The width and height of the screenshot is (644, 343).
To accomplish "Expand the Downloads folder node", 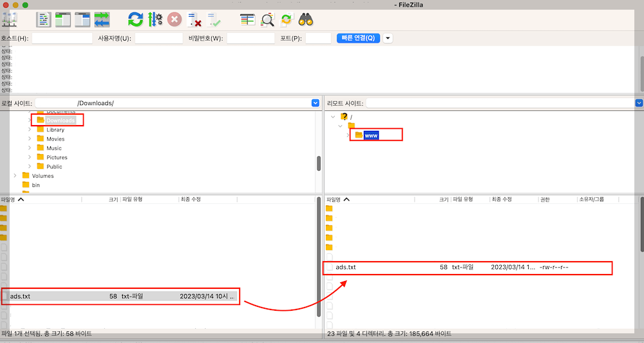I will point(30,120).
